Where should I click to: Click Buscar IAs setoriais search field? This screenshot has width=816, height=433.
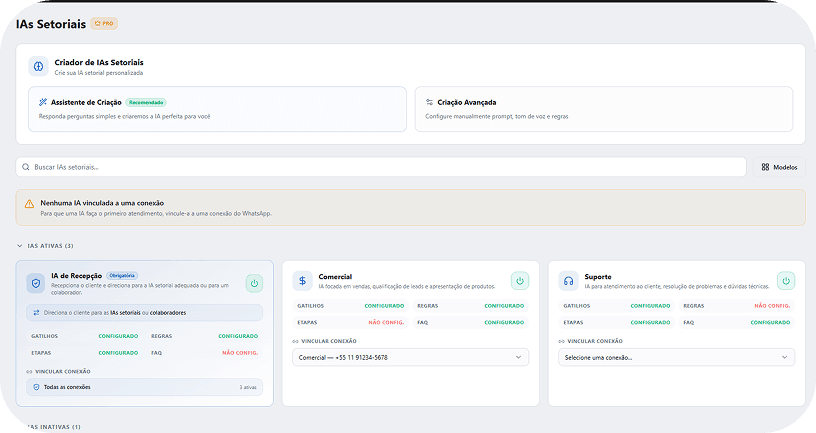click(x=381, y=167)
